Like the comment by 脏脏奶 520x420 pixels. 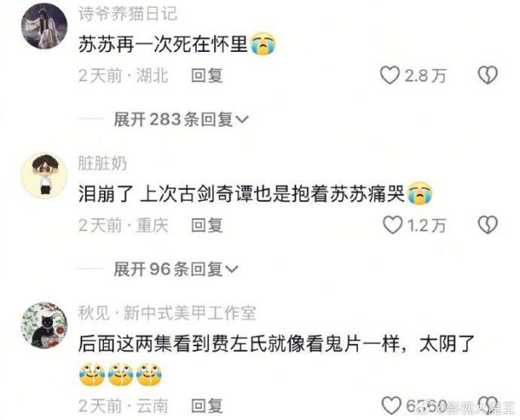click(x=393, y=225)
